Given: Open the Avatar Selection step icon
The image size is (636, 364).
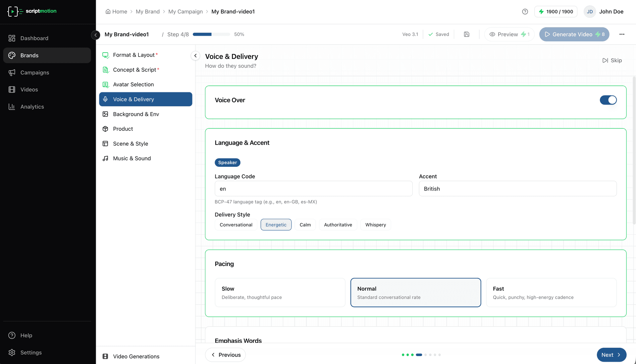Looking at the screenshot, I should pyautogui.click(x=106, y=84).
